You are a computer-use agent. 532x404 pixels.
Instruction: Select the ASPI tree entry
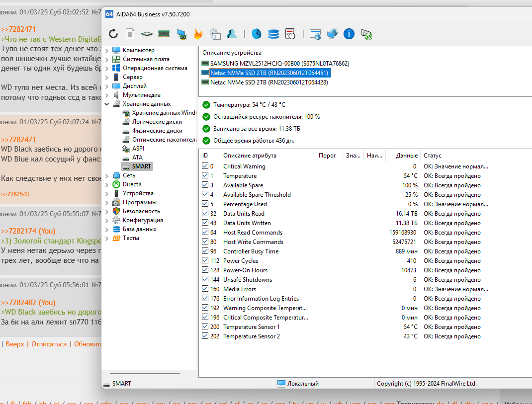(138, 149)
